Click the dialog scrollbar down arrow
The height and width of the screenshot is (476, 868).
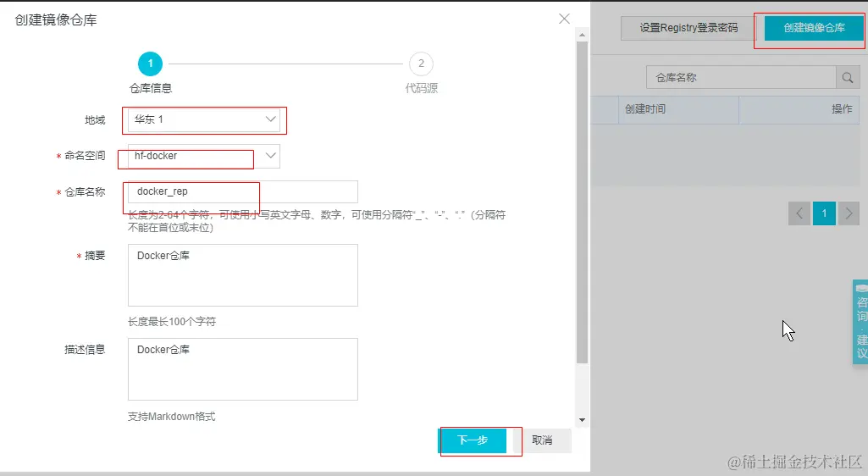582,420
